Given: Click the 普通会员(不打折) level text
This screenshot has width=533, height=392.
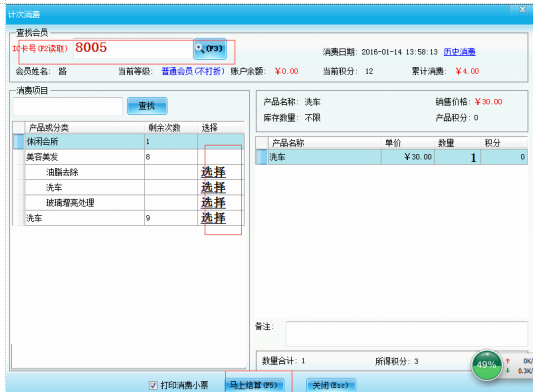Looking at the screenshot, I should [x=193, y=71].
